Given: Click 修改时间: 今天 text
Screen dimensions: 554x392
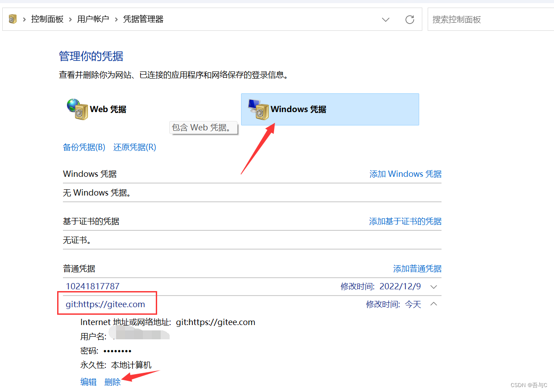Looking at the screenshot, I should click(x=394, y=304).
